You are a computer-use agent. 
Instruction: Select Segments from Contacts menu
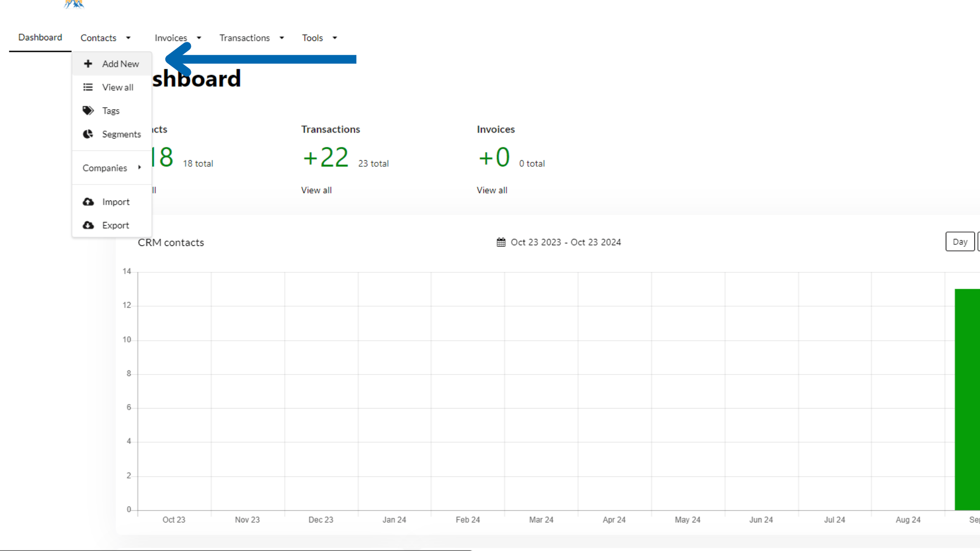point(121,134)
